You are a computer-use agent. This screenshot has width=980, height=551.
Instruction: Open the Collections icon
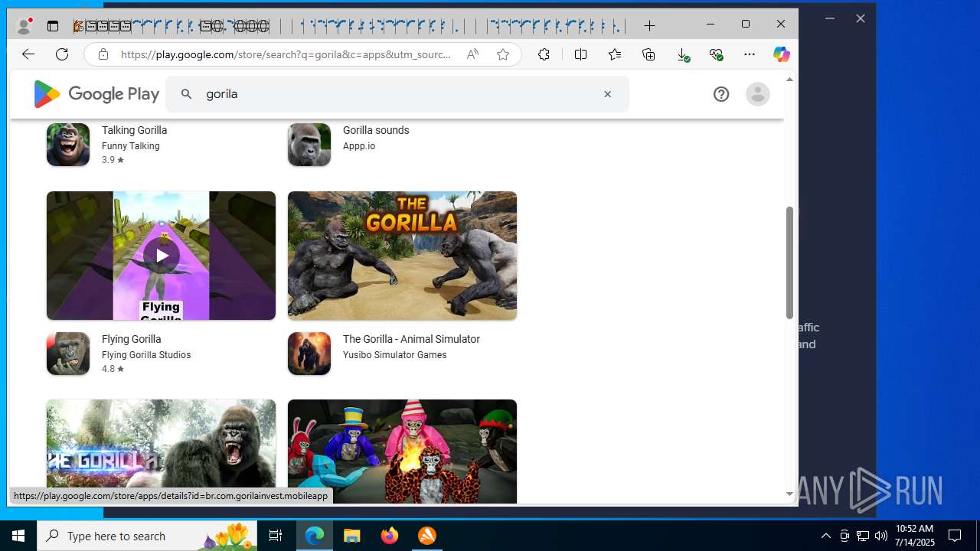click(x=648, y=54)
